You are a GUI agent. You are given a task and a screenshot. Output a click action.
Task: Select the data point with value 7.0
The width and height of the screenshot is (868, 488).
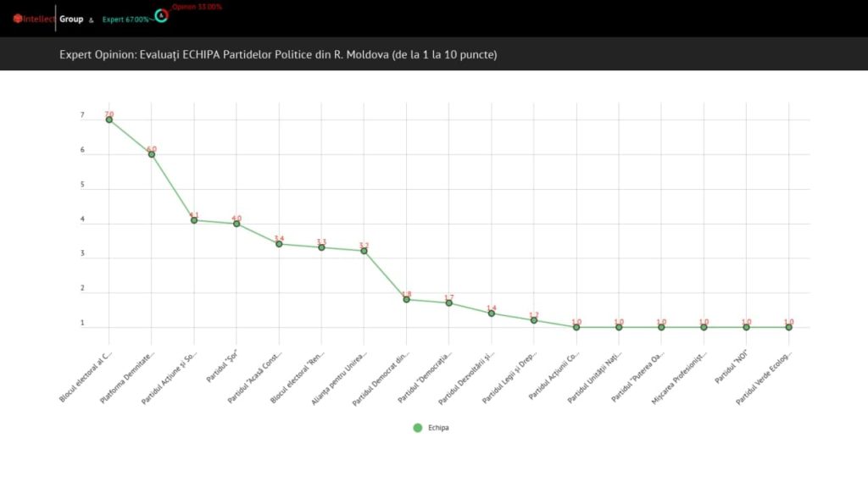click(109, 119)
